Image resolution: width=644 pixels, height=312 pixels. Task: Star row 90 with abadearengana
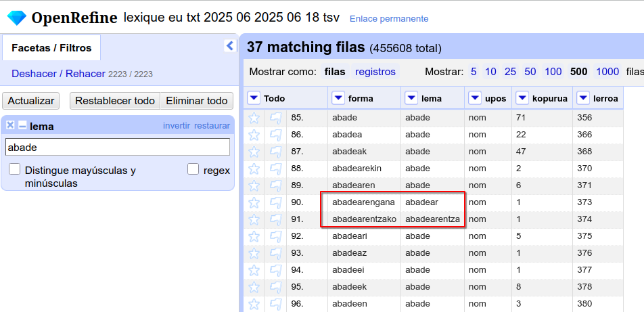254,202
